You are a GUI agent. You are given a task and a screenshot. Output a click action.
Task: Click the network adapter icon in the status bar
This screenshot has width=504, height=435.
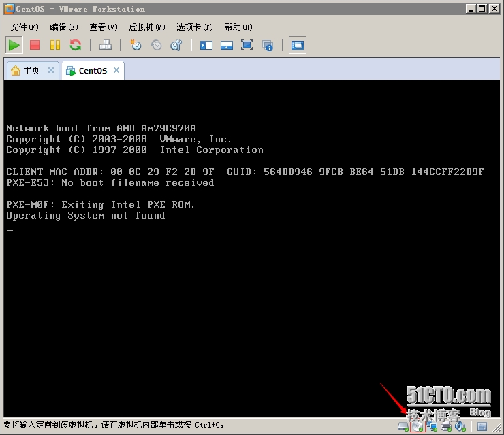point(432,426)
